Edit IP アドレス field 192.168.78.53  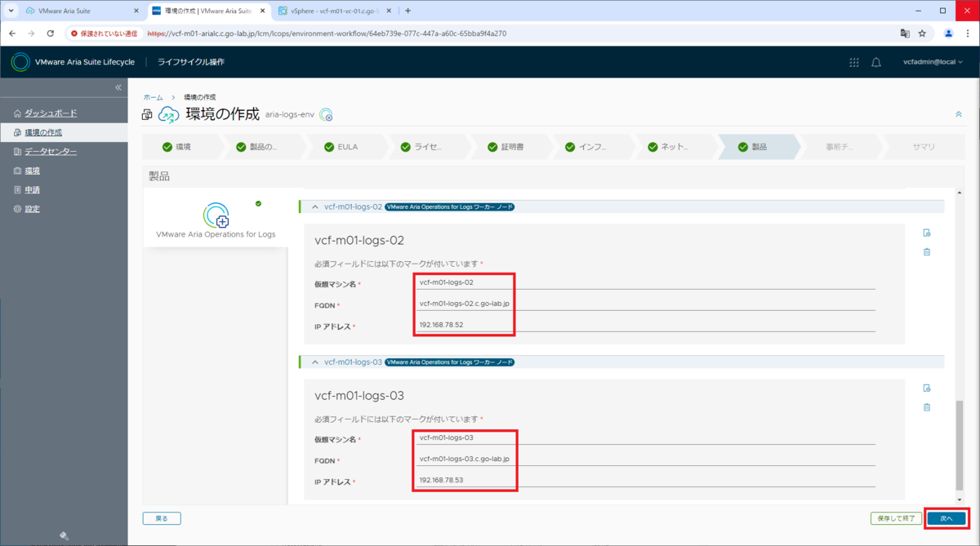[x=645, y=480]
